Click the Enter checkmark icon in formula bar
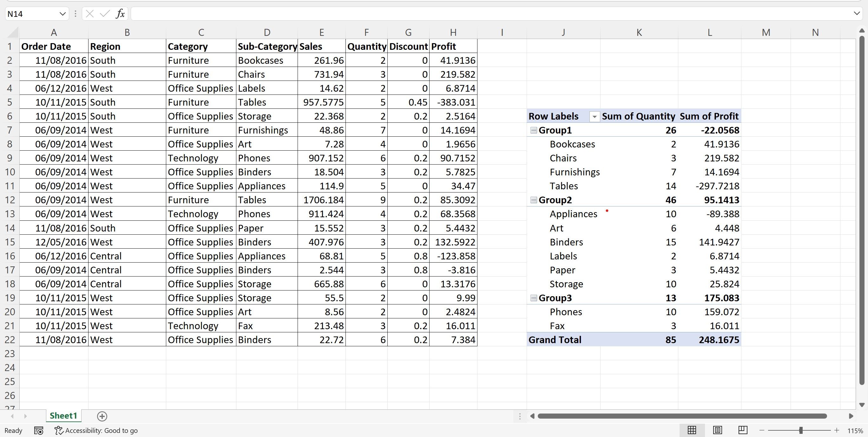 click(105, 14)
